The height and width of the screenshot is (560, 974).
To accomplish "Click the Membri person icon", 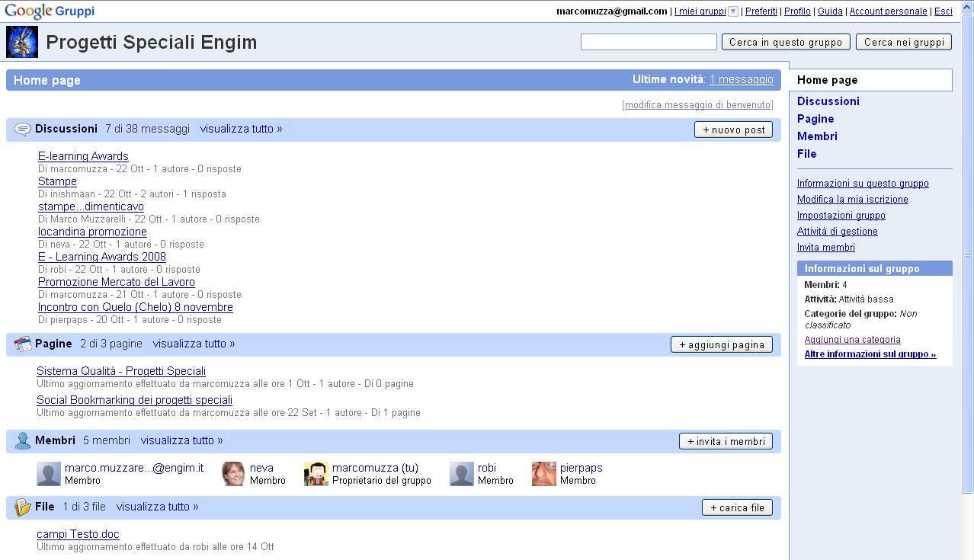I will [x=23, y=441].
